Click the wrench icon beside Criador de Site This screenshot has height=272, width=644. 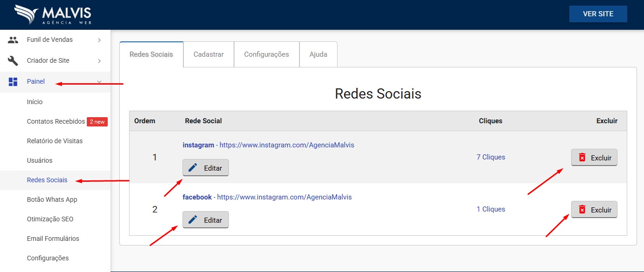point(13,61)
